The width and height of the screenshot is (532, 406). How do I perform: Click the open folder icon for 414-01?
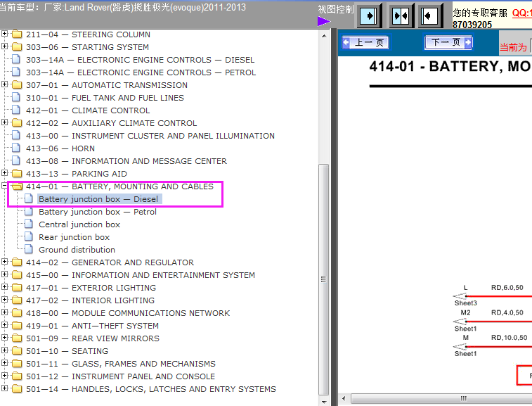[17, 186]
